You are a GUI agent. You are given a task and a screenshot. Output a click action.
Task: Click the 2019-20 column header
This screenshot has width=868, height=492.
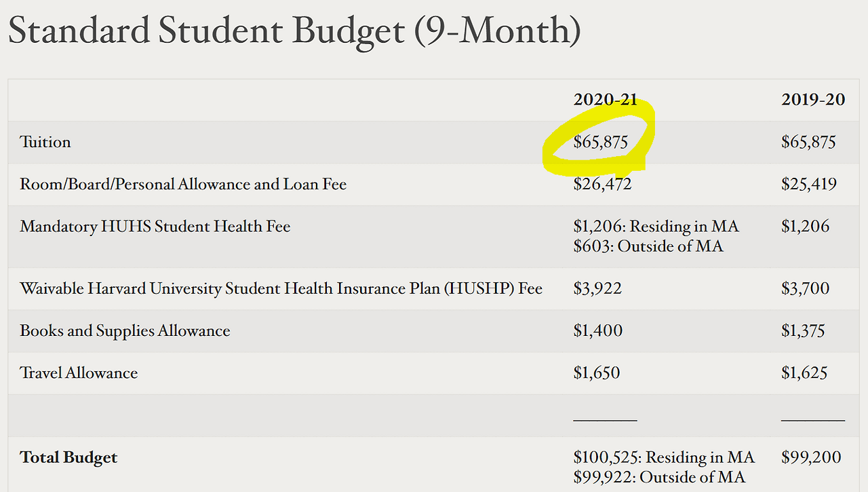click(x=813, y=100)
